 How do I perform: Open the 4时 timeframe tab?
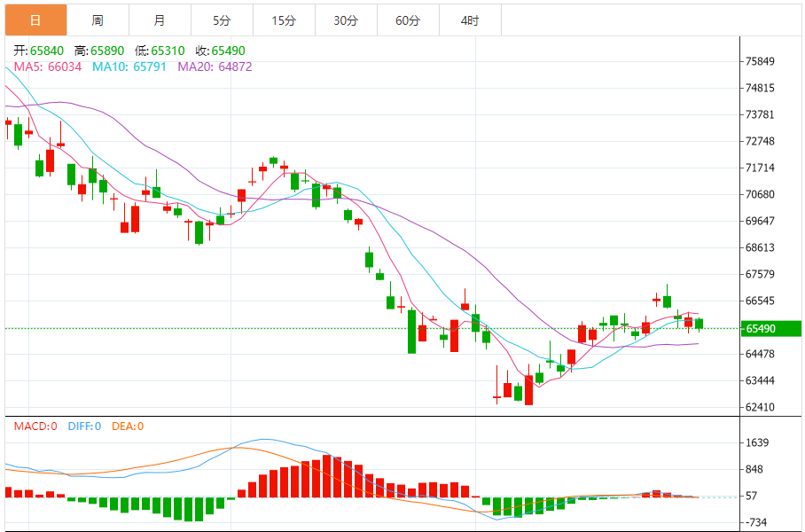tap(470, 20)
